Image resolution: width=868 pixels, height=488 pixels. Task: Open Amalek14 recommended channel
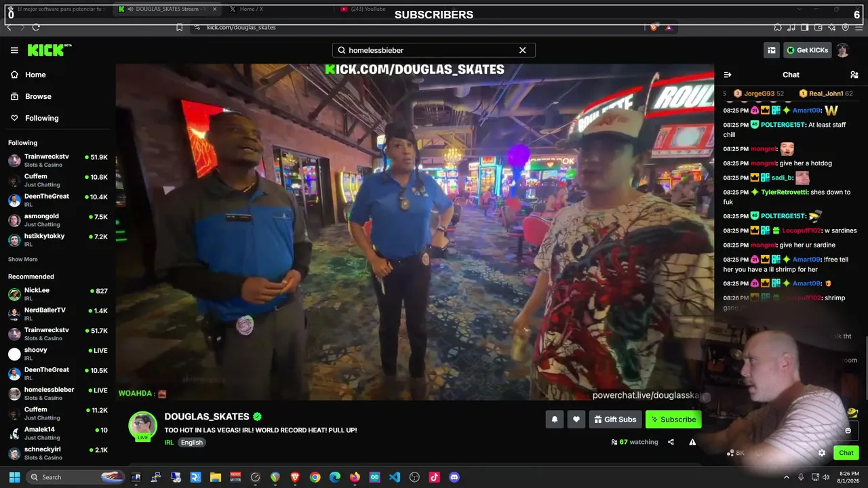58,433
